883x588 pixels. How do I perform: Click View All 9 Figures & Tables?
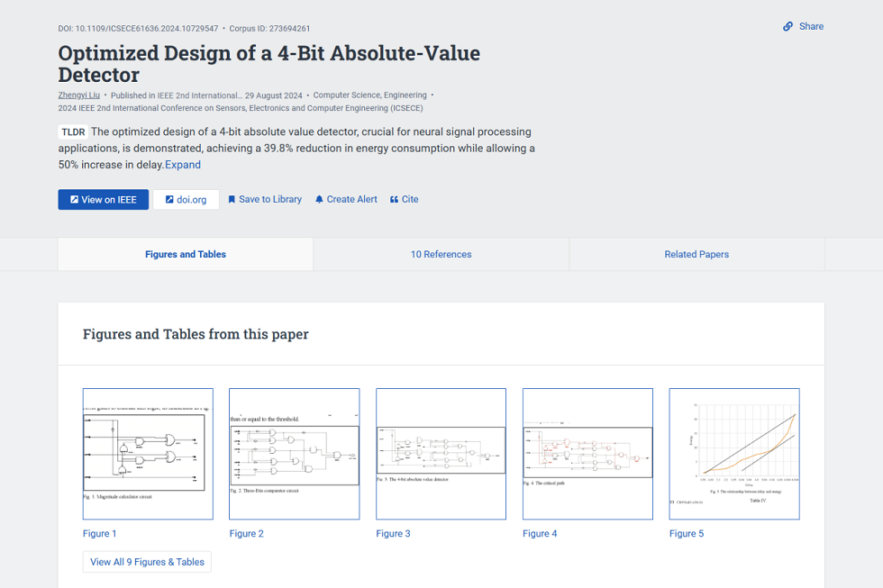[147, 562]
